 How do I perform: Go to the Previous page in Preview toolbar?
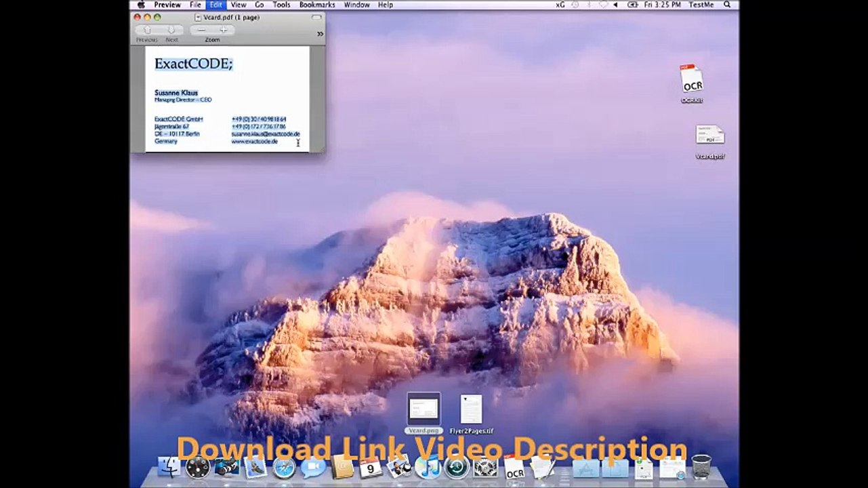pos(147,30)
